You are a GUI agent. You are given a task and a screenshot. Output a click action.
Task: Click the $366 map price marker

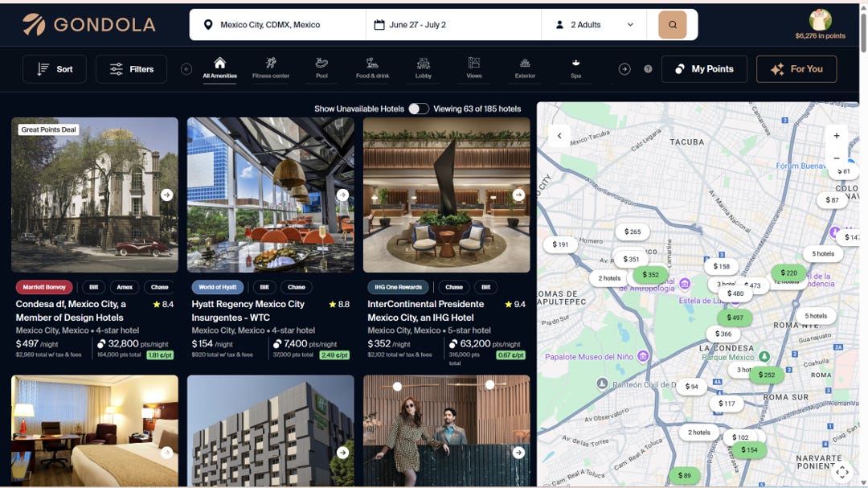coord(723,334)
